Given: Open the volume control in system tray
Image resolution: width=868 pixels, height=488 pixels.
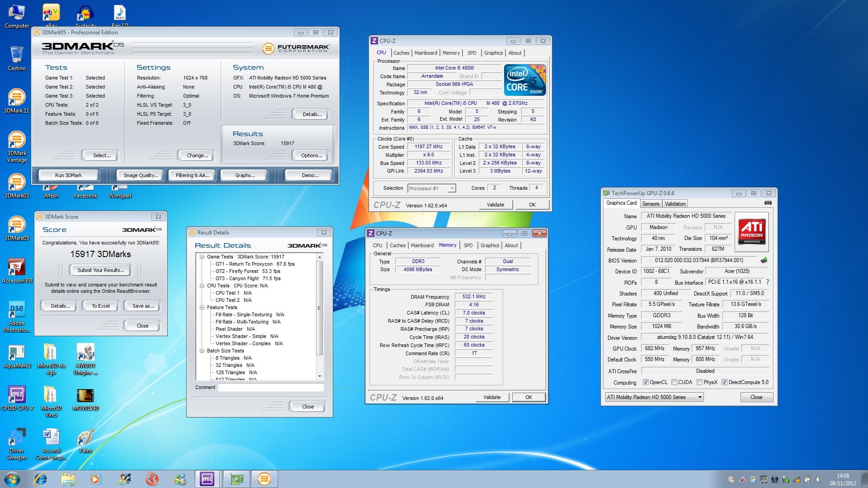Looking at the screenshot, I should point(818,479).
